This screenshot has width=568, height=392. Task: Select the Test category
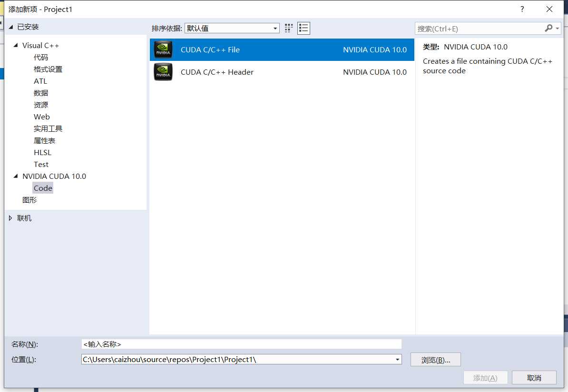[x=41, y=165]
